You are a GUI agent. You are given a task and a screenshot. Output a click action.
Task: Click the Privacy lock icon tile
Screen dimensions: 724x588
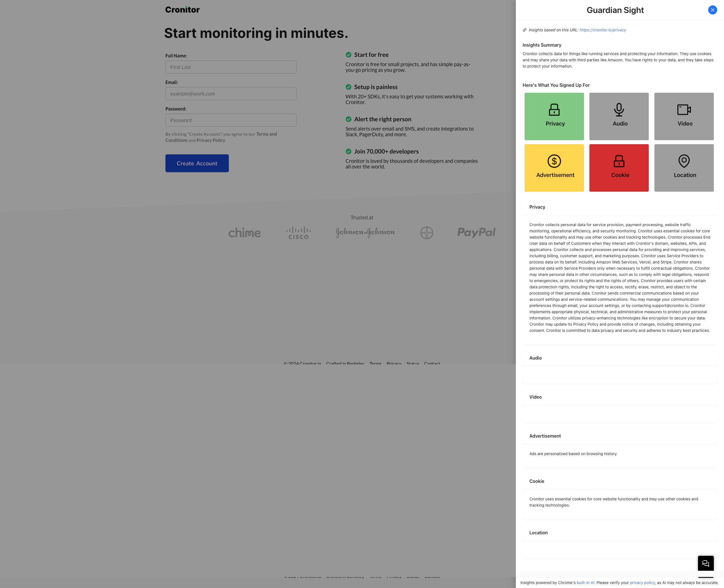pyautogui.click(x=554, y=116)
